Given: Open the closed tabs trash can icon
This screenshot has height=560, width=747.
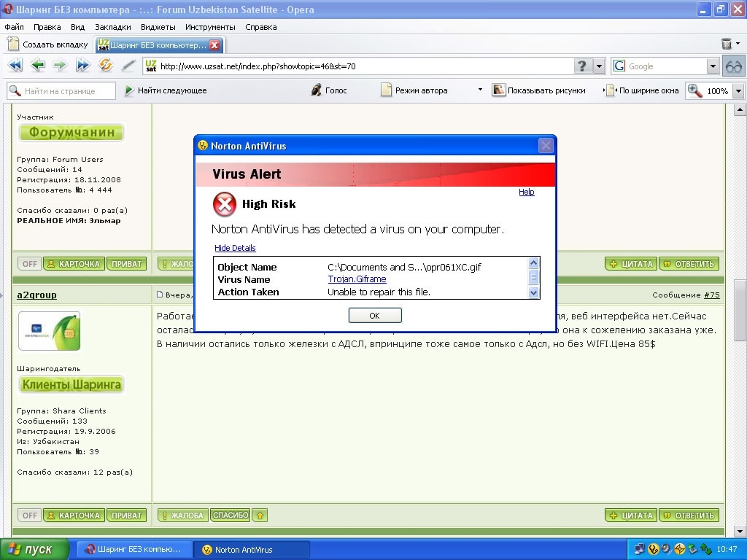Looking at the screenshot, I should click(727, 44).
